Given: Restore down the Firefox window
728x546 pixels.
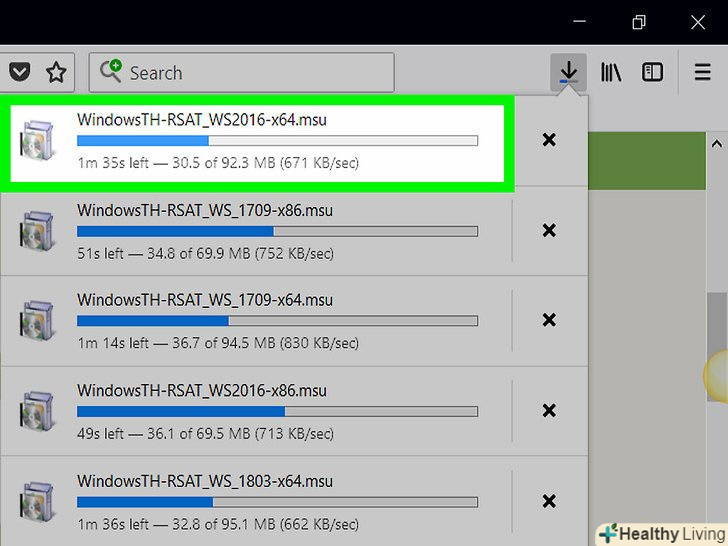Looking at the screenshot, I should click(639, 22).
